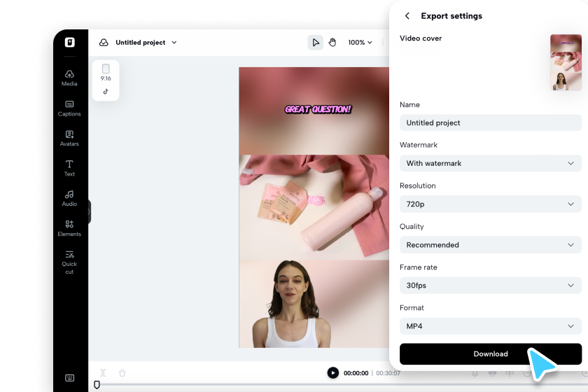
Task: Open the 100% zoom dropdown
Action: tap(360, 43)
